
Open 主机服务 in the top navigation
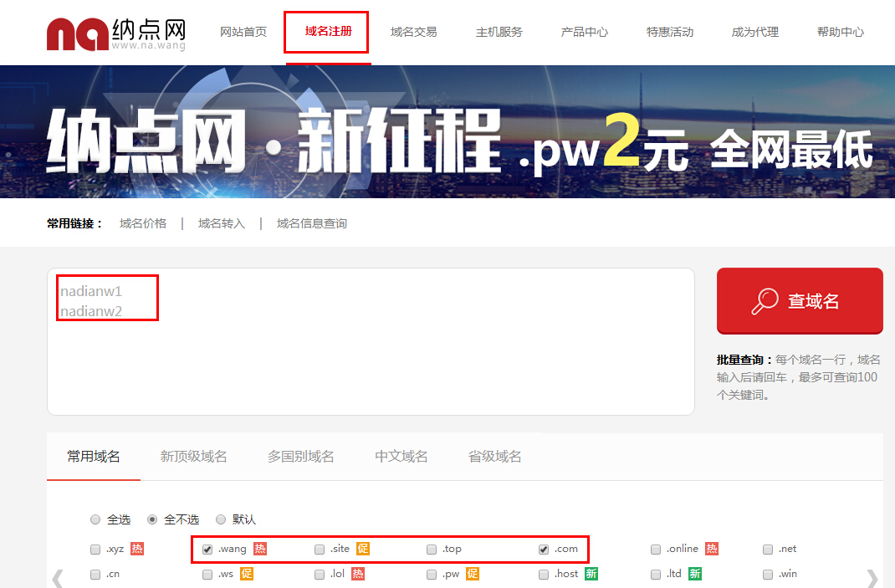499,32
